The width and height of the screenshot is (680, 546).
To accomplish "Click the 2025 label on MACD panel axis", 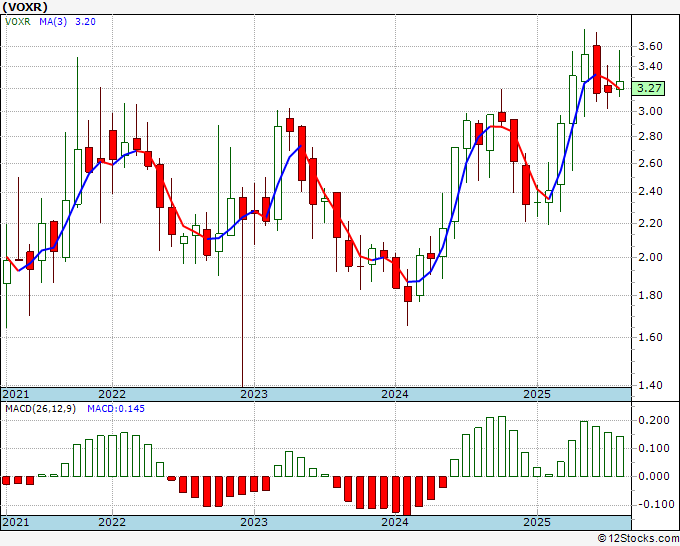I will [537, 522].
